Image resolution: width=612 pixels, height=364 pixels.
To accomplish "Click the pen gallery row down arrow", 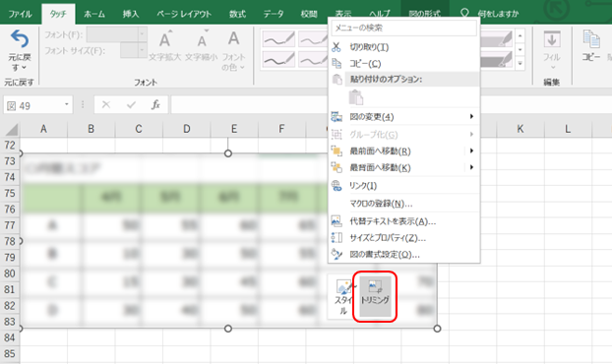I will 520,49.
